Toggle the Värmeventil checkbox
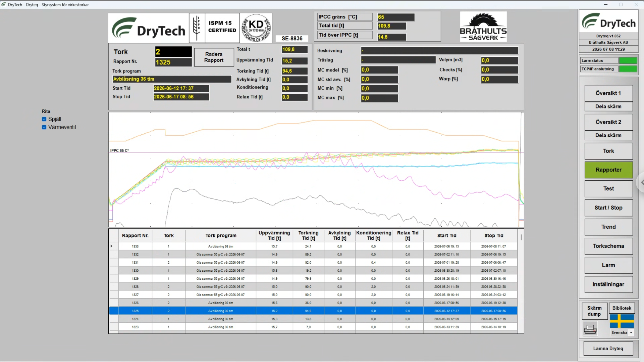This screenshot has height=362, width=644. coord(44,127)
